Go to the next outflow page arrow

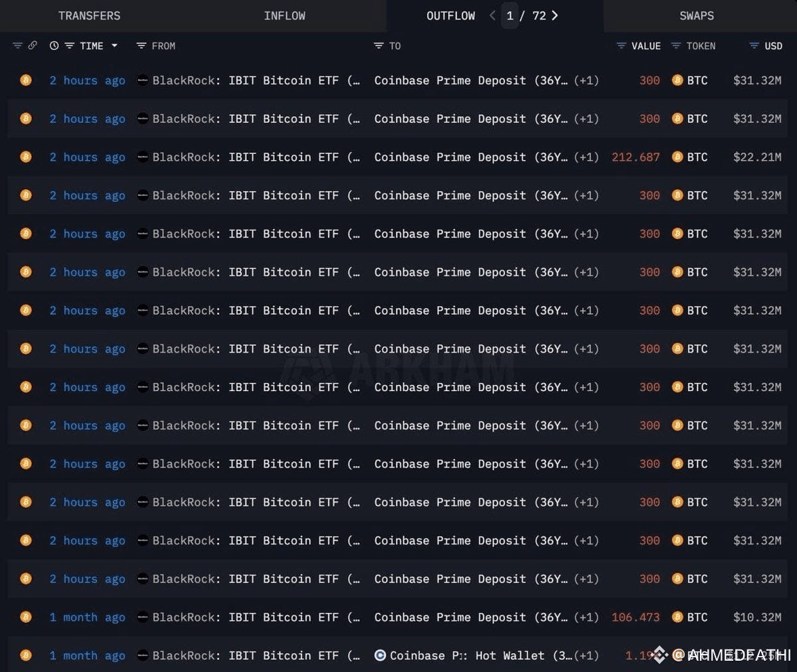[x=555, y=15]
